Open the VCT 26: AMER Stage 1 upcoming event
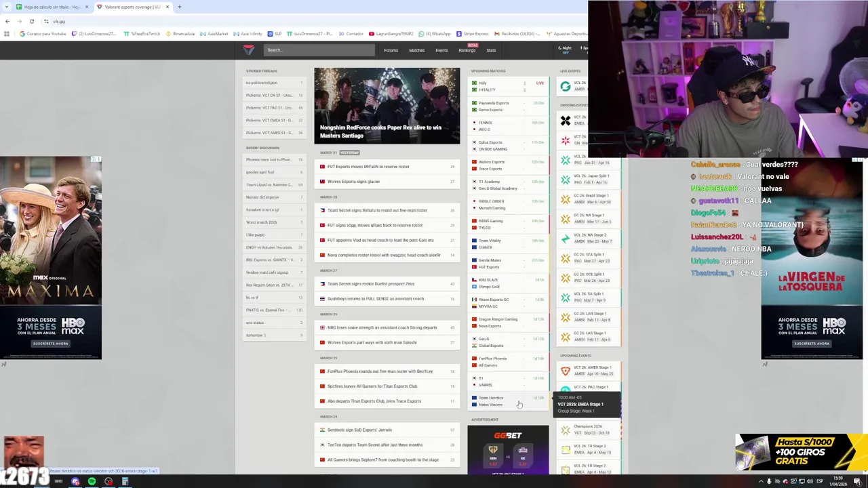Viewport: 868px width, 488px height. (x=589, y=371)
